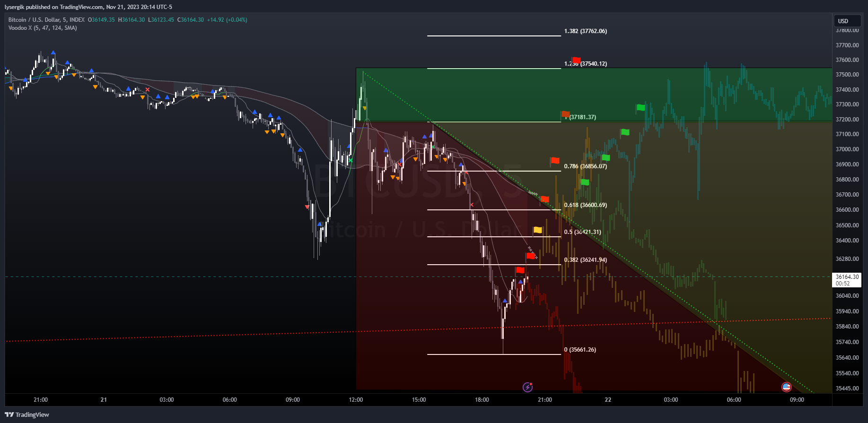Click the Bitcoin / U.S. Dollar symbol title
Image resolution: width=868 pixels, height=423 pixels.
click(x=46, y=20)
